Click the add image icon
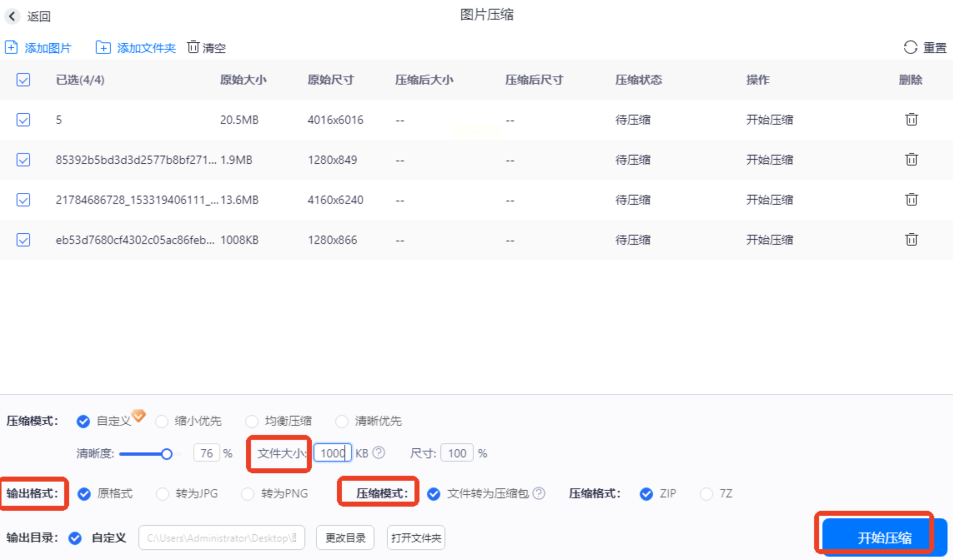Viewport: 953px width, 560px height. point(11,47)
